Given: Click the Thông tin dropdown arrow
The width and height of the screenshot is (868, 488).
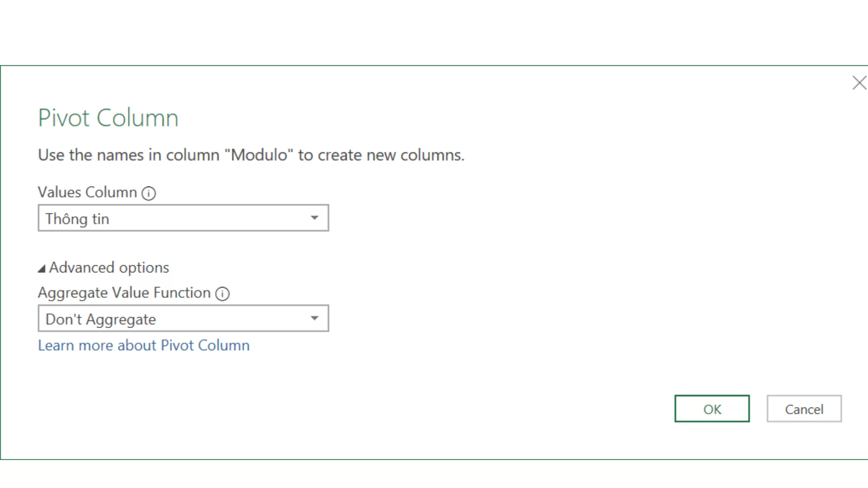Looking at the screenshot, I should coord(315,217).
